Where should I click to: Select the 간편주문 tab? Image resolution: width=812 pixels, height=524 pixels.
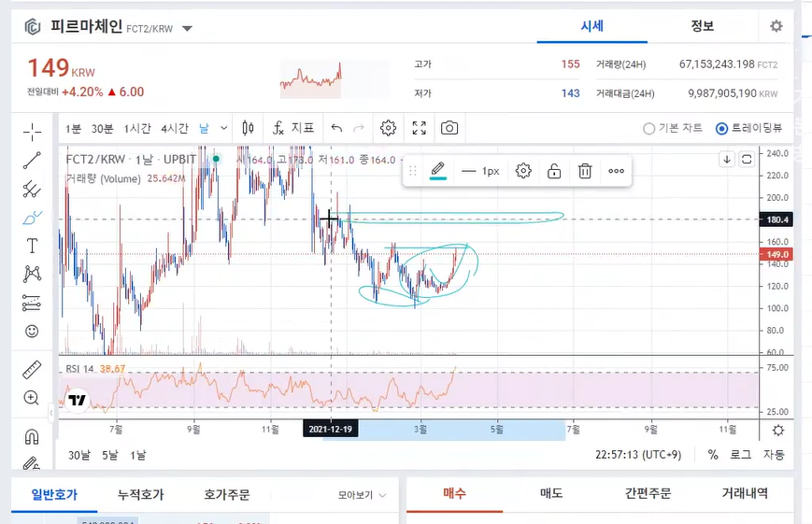[x=648, y=493]
